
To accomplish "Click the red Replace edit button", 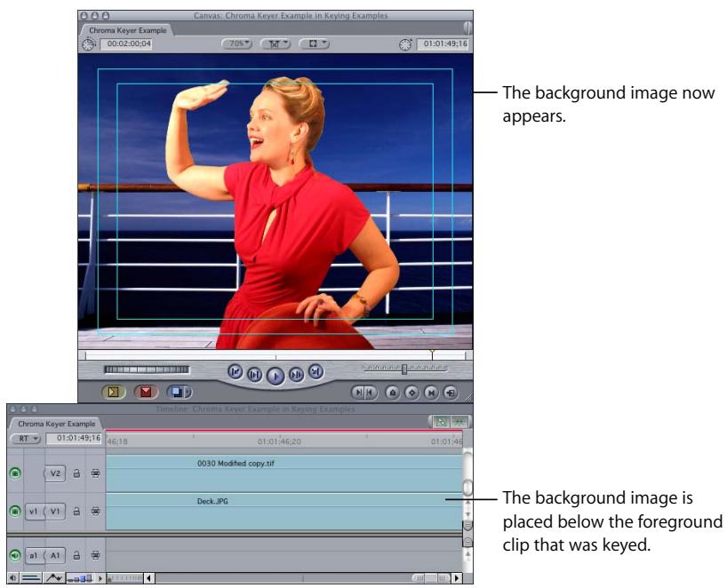I will click(x=146, y=392).
